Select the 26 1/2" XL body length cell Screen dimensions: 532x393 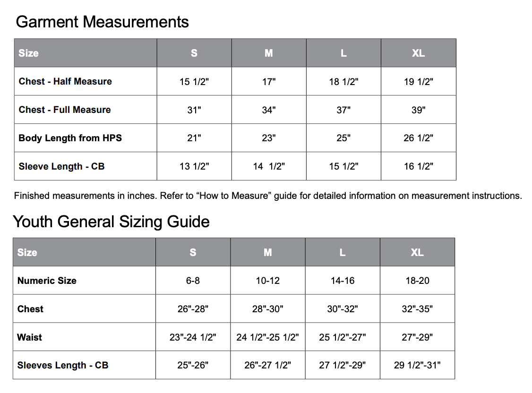point(418,138)
